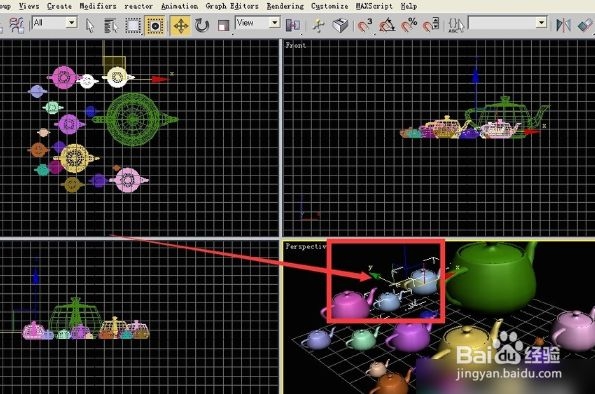Activate the Select and Move tool

(180, 26)
